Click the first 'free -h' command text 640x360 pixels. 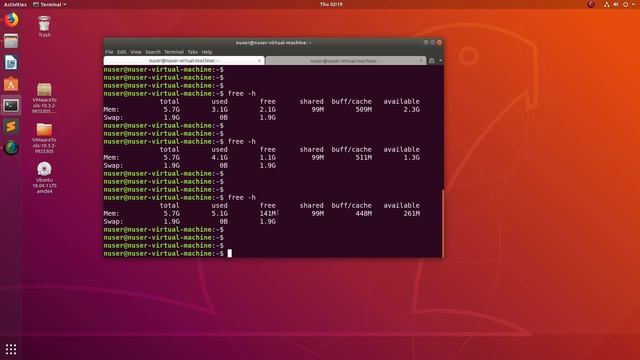point(242,93)
